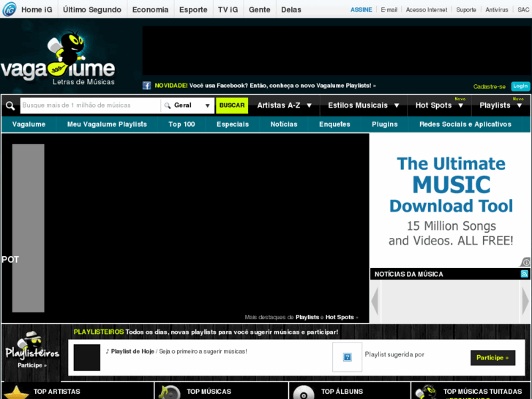Click the TOP ÁLBUNS heading
Viewport: 532px width, 399px height.
click(x=342, y=392)
